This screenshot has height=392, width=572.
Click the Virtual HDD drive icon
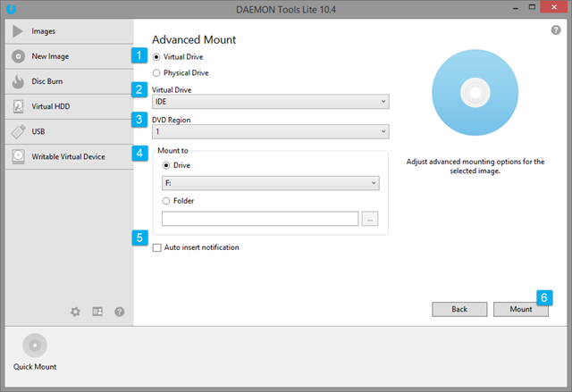(x=18, y=106)
